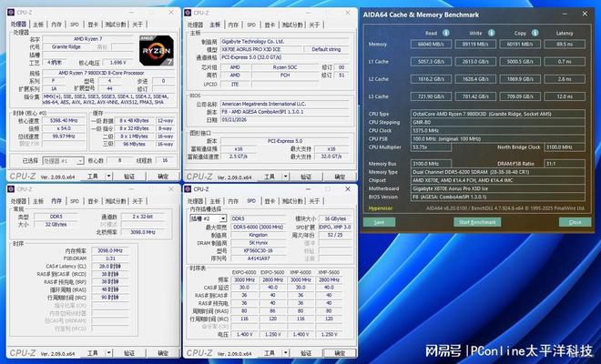Click the code name Granite Ridge field
This screenshot has width=601, height=364.
(66, 46)
